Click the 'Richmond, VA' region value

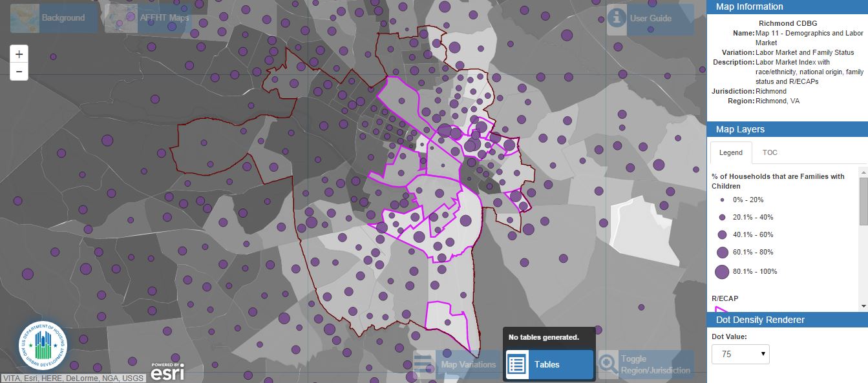click(x=778, y=101)
